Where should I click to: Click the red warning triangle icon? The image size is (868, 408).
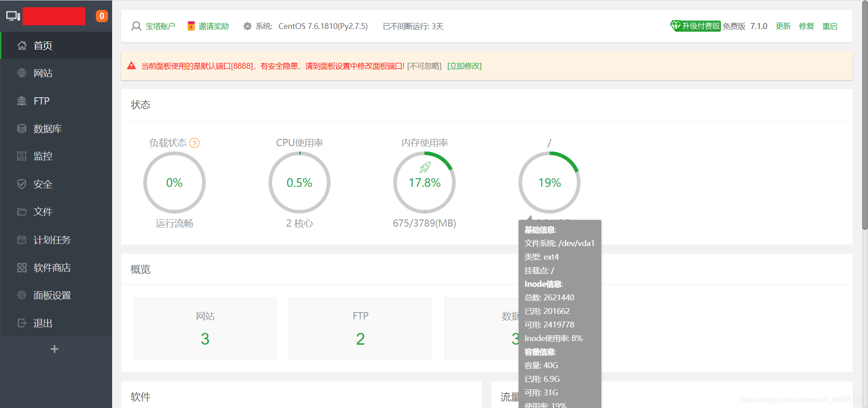(132, 66)
